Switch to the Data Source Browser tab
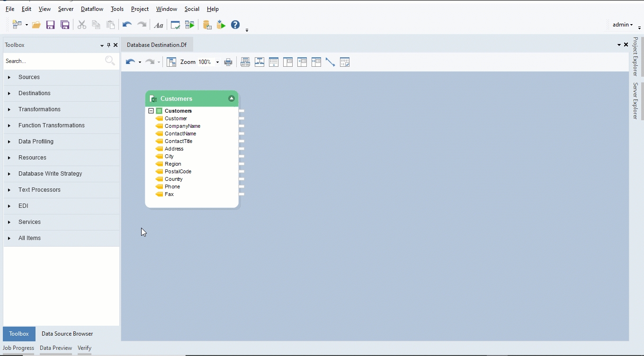This screenshot has width=644, height=356. 67,334
